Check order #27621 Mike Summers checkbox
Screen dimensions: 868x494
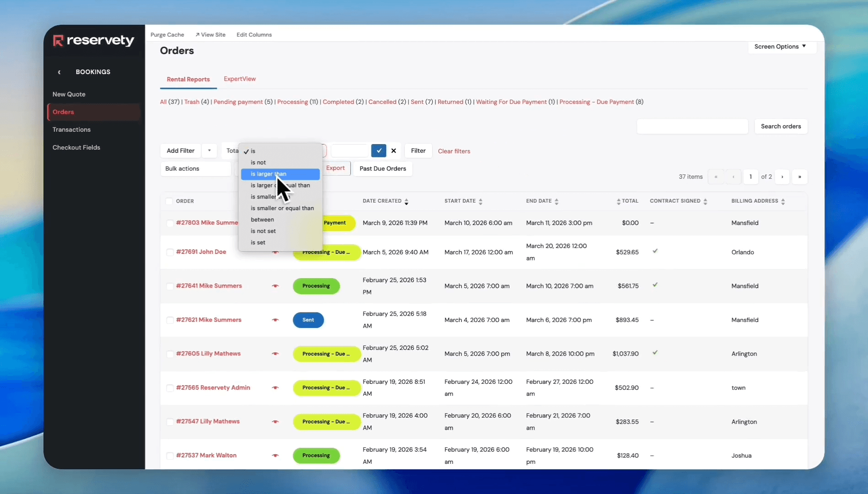[170, 320]
